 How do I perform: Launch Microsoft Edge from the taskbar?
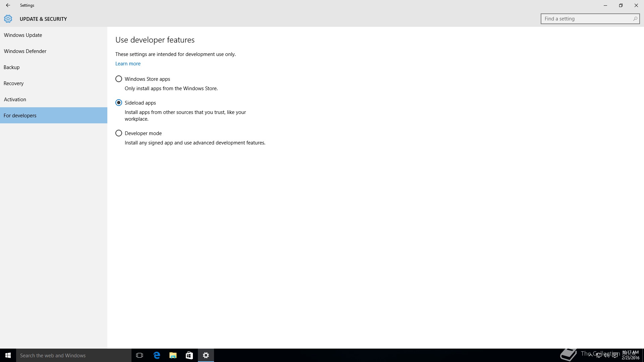[x=157, y=355]
